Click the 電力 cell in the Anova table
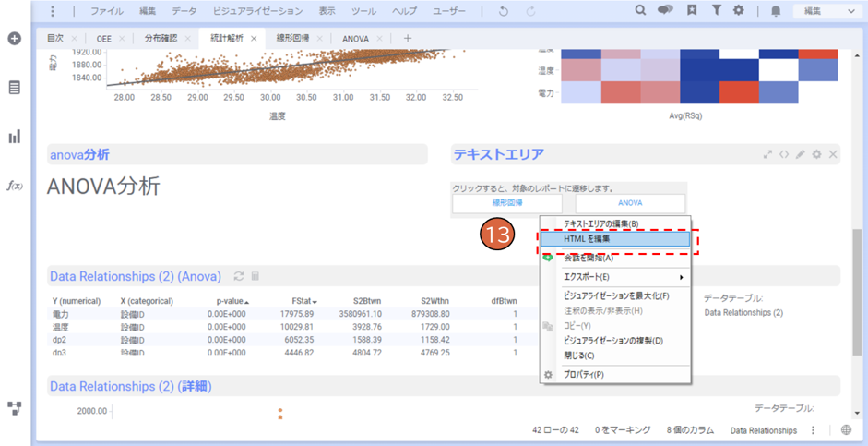868x446 pixels. tap(60, 314)
